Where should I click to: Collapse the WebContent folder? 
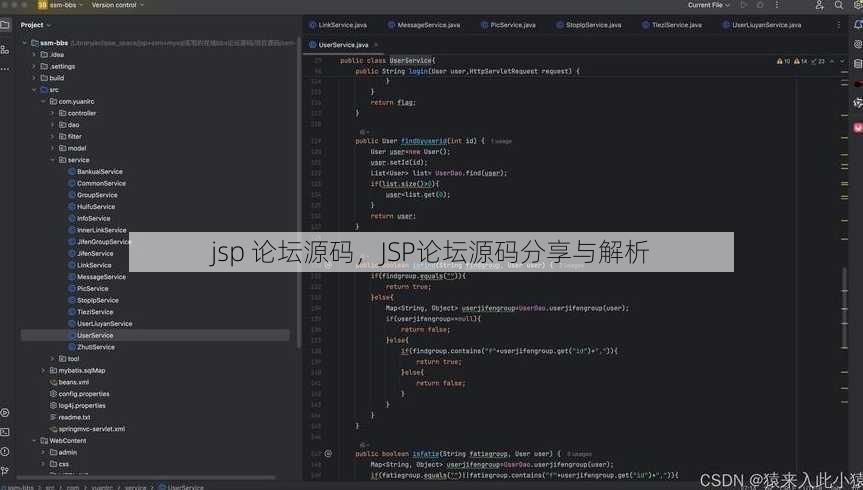pyautogui.click(x=34, y=440)
